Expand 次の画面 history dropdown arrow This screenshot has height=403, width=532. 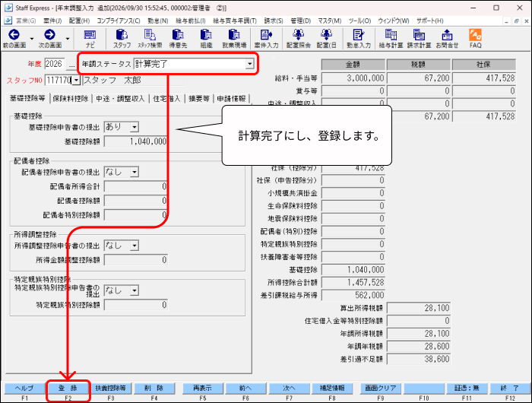pos(68,39)
